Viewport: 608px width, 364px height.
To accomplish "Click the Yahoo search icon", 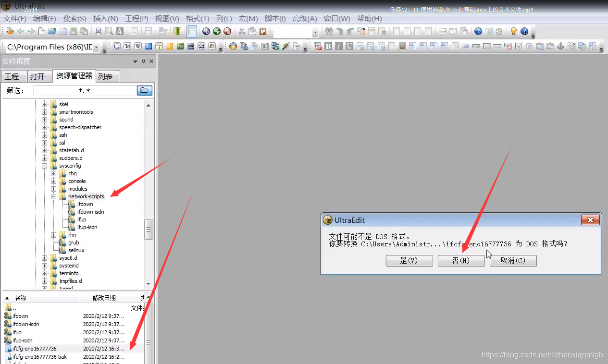I will click(127, 46).
